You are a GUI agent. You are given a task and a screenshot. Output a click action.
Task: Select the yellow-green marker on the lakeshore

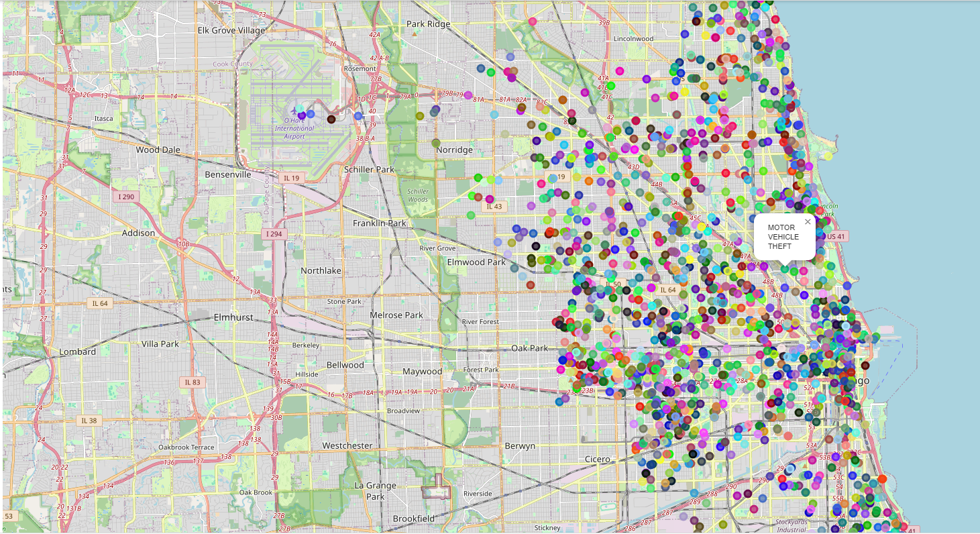(x=828, y=156)
